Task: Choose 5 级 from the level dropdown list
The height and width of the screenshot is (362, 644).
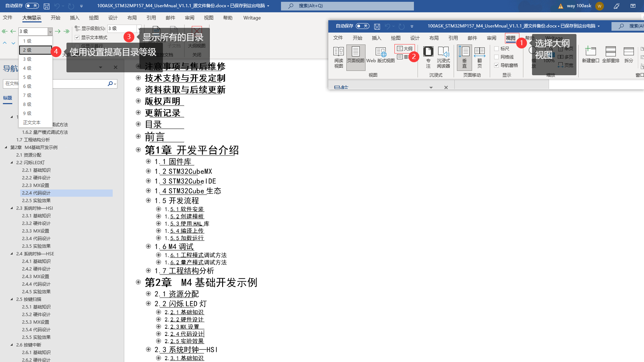Action: pos(36,77)
